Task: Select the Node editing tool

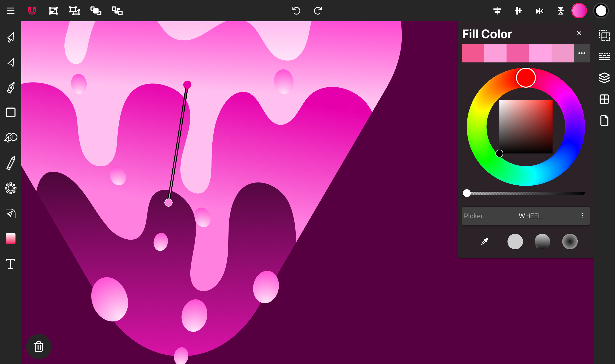Action: coord(10,62)
